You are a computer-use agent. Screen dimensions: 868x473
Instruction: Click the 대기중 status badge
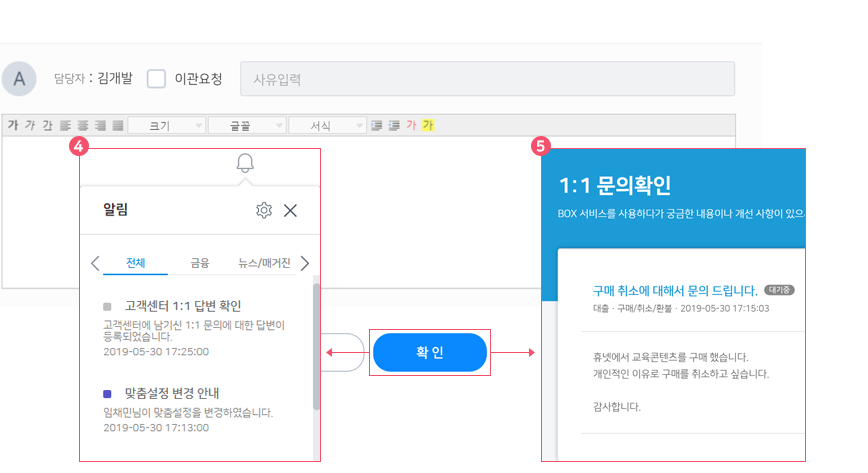tap(779, 290)
